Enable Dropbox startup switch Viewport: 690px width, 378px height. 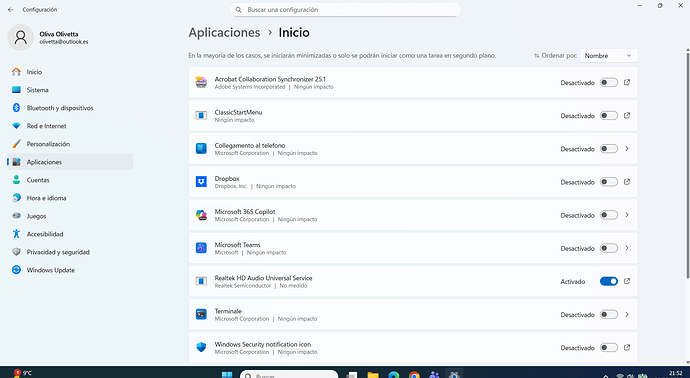click(x=609, y=182)
